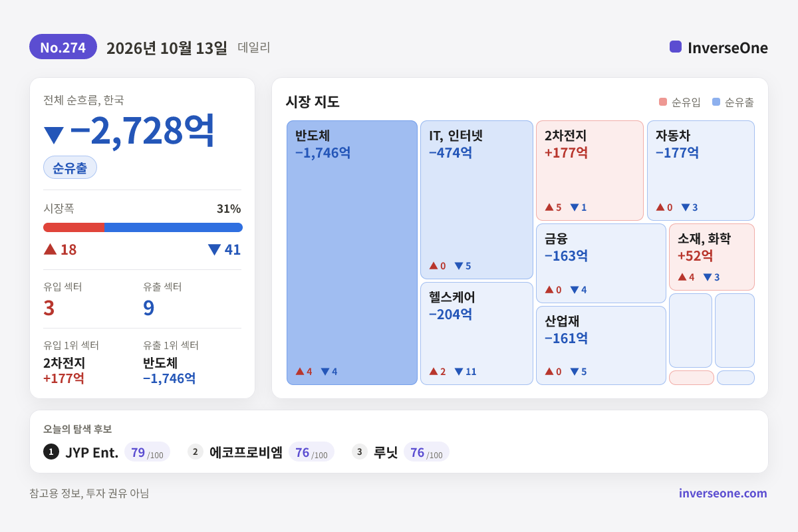Click the 유입 섹터 count 3
Image resolution: width=798 pixels, height=532 pixels.
[x=49, y=308]
